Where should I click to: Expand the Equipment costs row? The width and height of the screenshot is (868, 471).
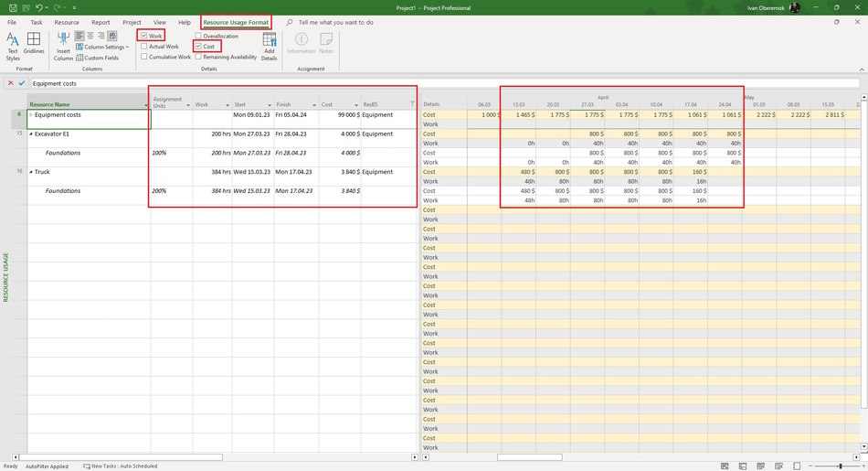(31, 115)
